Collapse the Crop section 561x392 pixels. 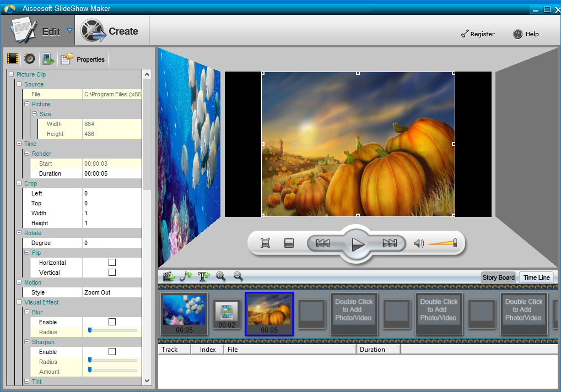[19, 183]
